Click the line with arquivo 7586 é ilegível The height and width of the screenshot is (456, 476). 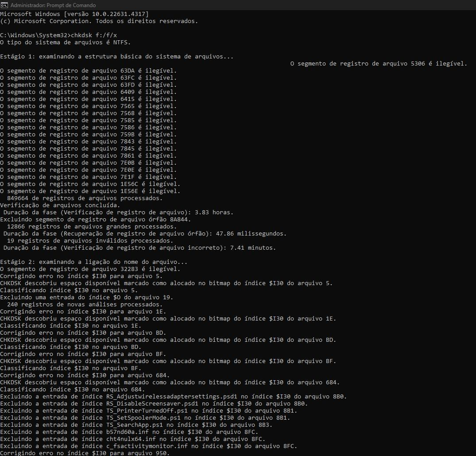pos(89,127)
